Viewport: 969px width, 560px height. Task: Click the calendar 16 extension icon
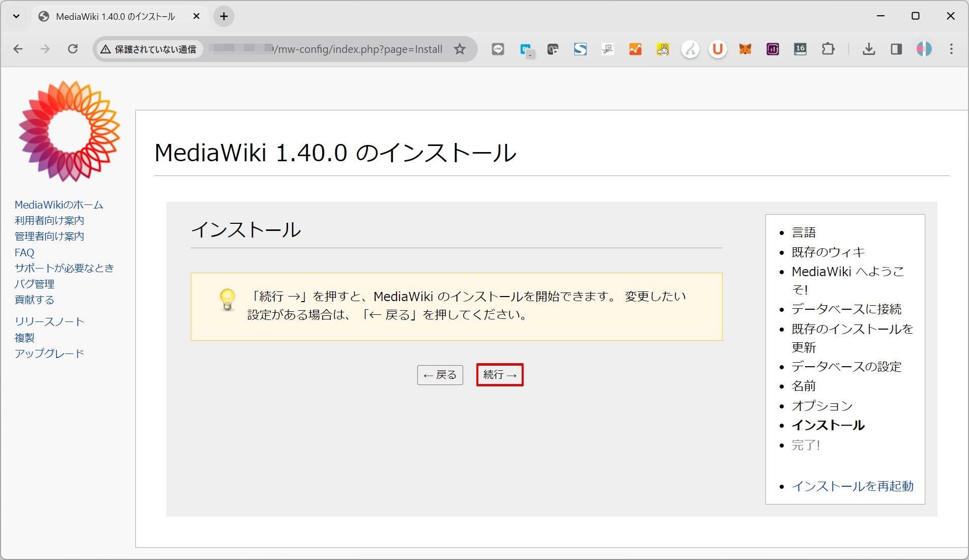[x=800, y=49]
